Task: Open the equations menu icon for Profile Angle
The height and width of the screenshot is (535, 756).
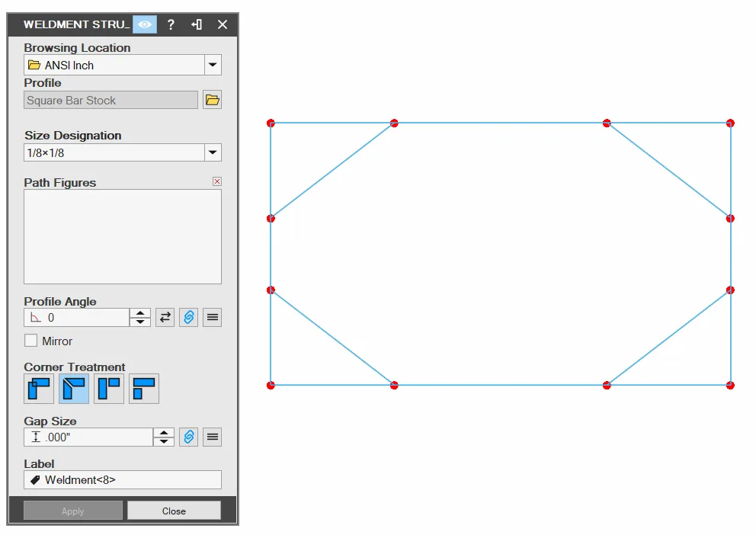Action: coord(212,318)
